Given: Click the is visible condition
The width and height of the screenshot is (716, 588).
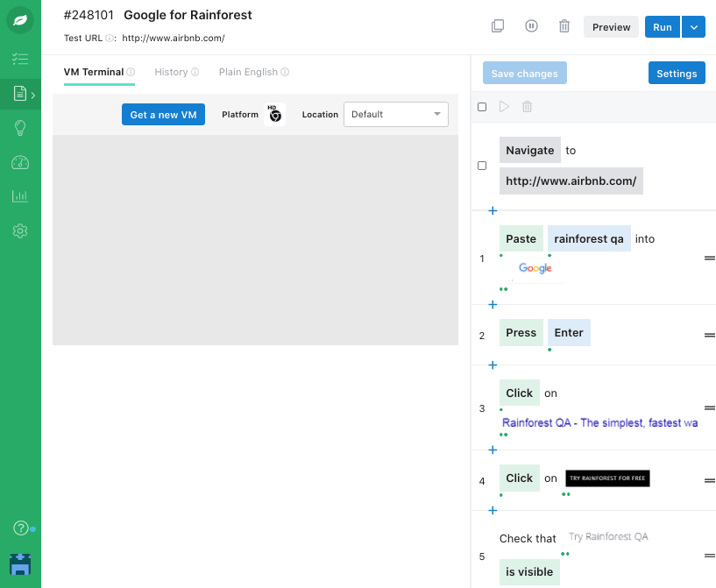Looking at the screenshot, I should coord(529,571).
